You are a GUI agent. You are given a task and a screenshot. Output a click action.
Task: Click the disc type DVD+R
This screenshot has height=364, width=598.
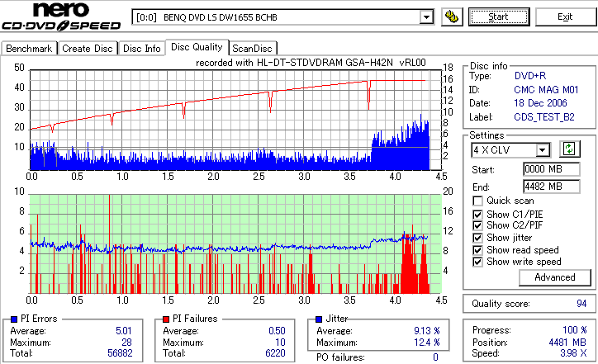click(x=530, y=76)
